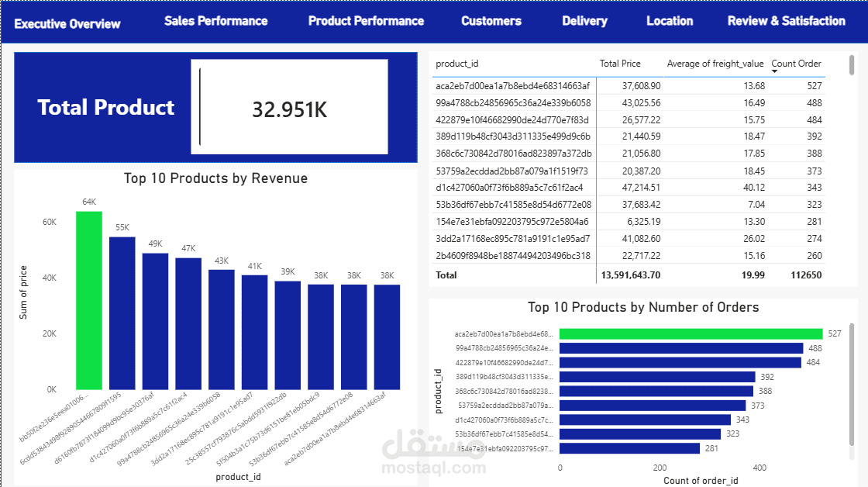
Task: Select row 53b36df67ebb7c41585e8d54d6772e08
Action: 629,205
